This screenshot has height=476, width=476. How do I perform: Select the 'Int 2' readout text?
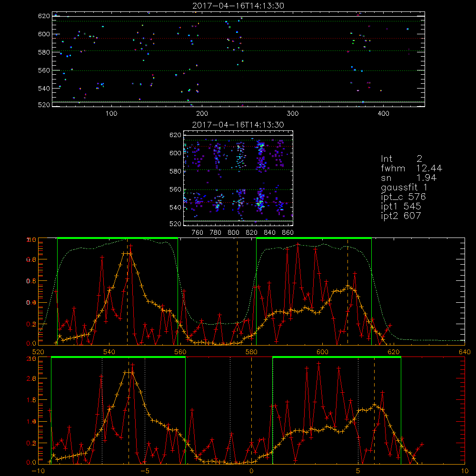(402, 159)
